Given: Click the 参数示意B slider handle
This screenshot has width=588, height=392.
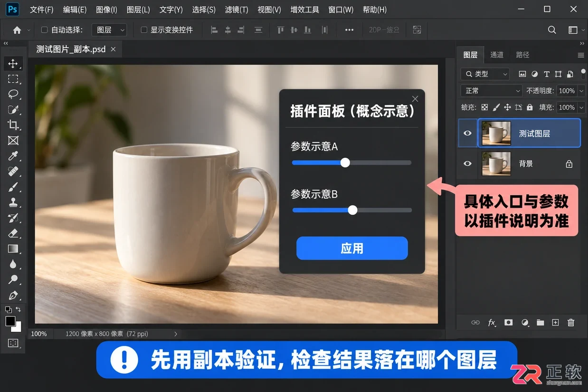Looking at the screenshot, I should coord(352,210).
